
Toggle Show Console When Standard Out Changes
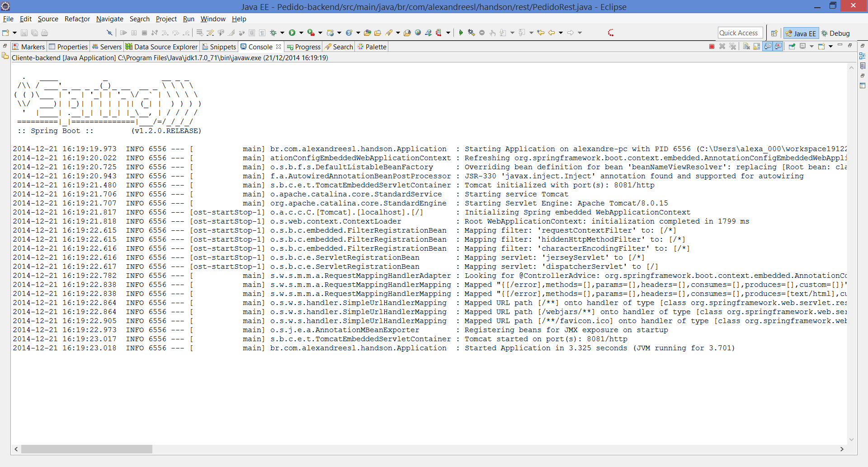pyautogui.click(x=768, y=46)
